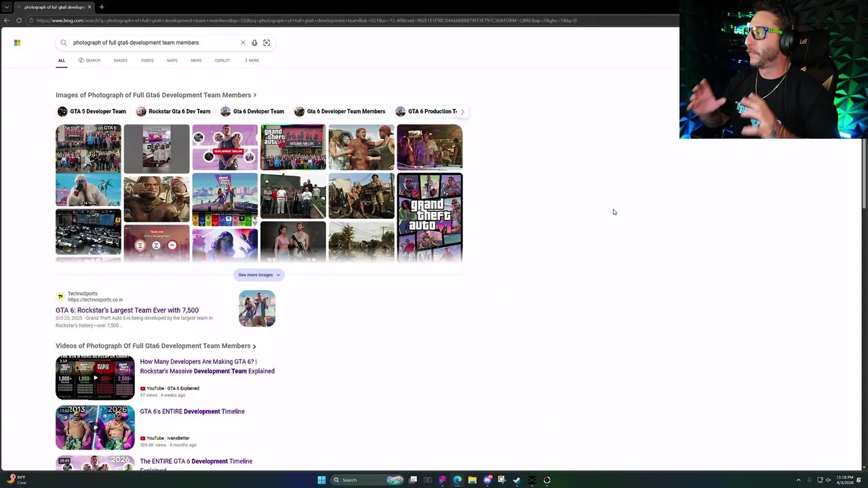The width and height of the screenshot is (868, 488).
Task: Open Task View on the taskbar
Action: (412, 480)
